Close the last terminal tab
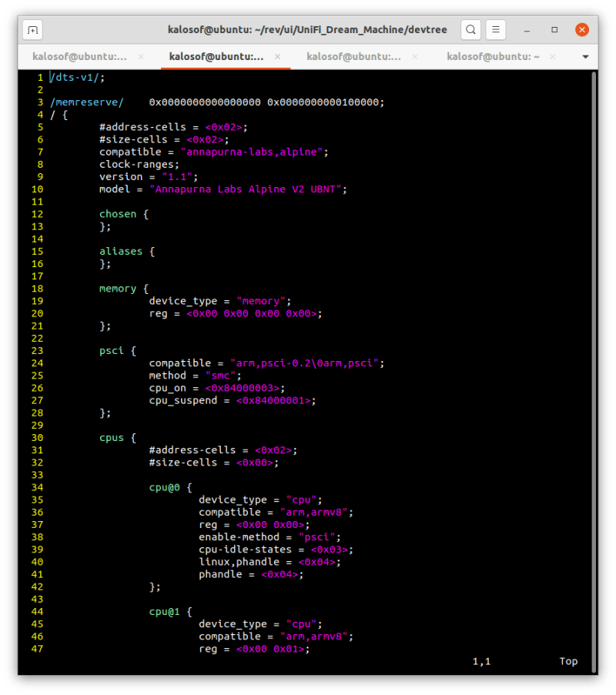The width and height of the screenshot is (616, 695). coord(551,56)
